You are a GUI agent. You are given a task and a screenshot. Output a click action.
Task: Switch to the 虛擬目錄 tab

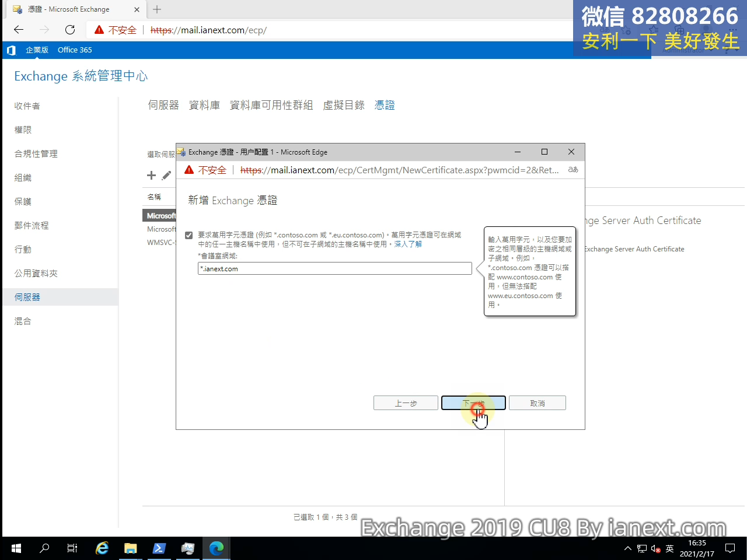click(344, 105)
